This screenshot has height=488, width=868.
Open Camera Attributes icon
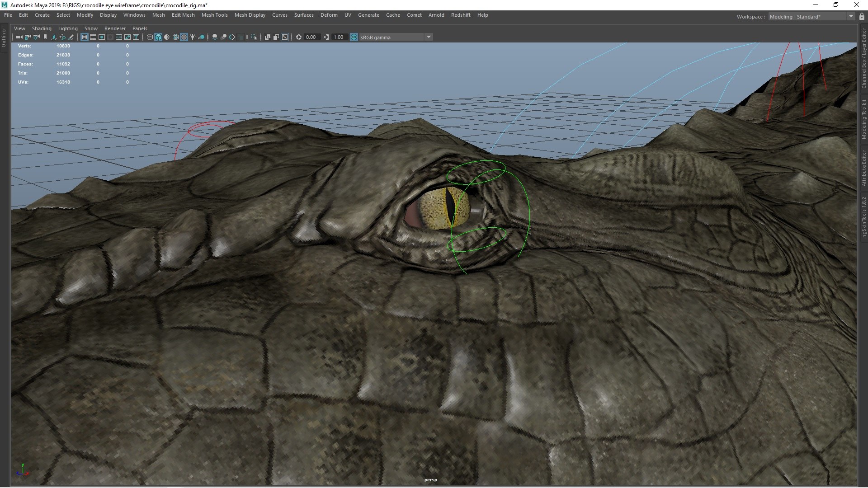(37, 37)
